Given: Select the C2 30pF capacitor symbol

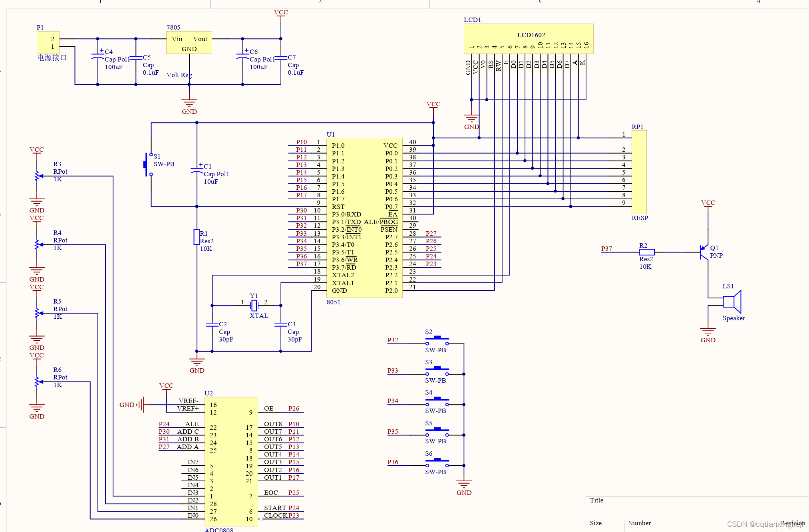Looking at the screenshot, I should pyautogui.click(x=212, y=324).
